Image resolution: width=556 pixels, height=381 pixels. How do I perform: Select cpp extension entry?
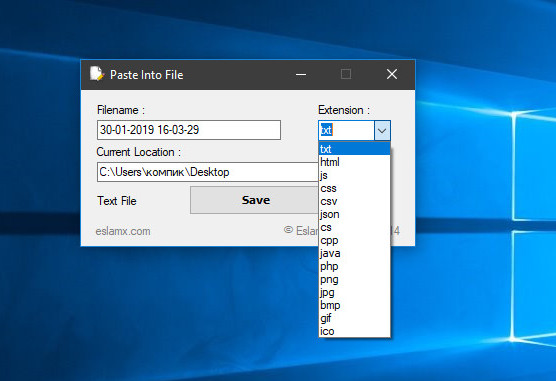pos(355,240)
